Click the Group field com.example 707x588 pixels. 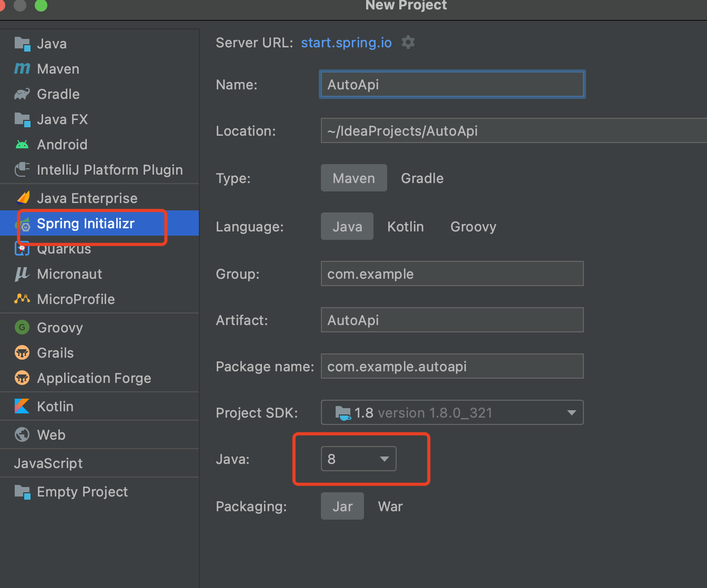(x=452, y=273)
